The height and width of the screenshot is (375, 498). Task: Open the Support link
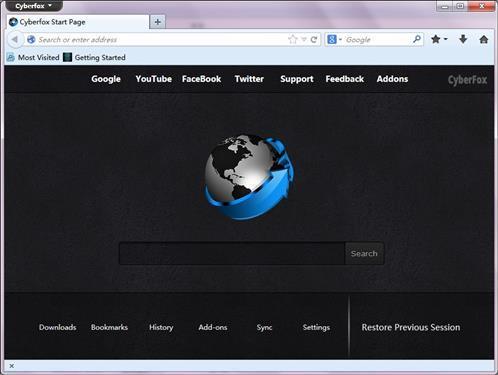297,79
